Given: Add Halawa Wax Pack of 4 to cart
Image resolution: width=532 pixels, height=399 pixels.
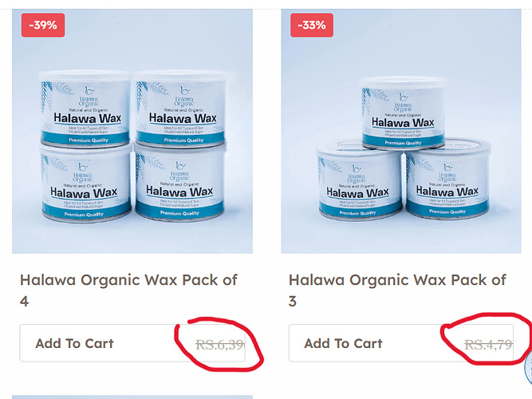Looking at the screenshot, I should point(75,343).
